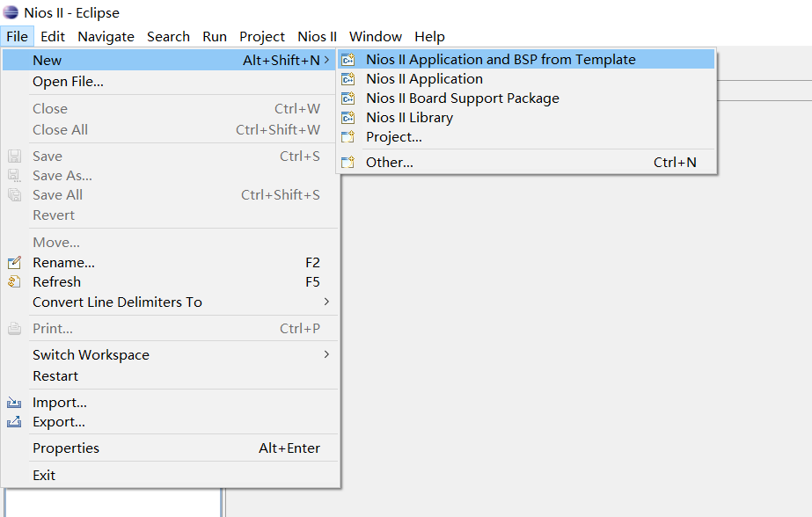The width and height of the screenshot is (812, 517).
Task: Click the Refresh icon
Action: (x=14, y=281)
